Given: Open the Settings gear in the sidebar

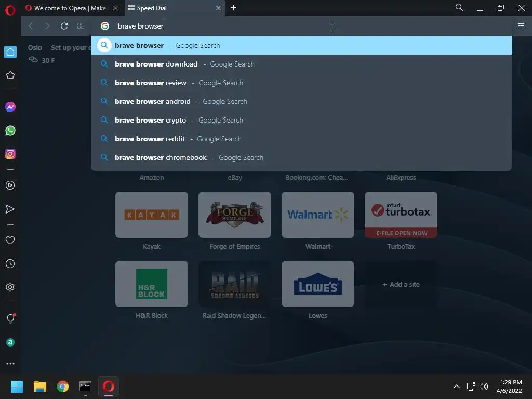Looking at the screenshot, I should pyautogui.click(x=10, y=287).
